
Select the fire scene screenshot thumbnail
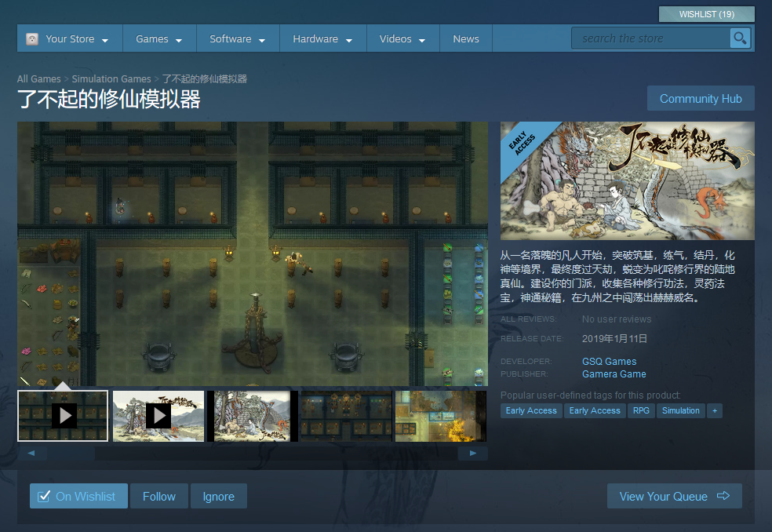pyautogui.click(x=441, y=416)
